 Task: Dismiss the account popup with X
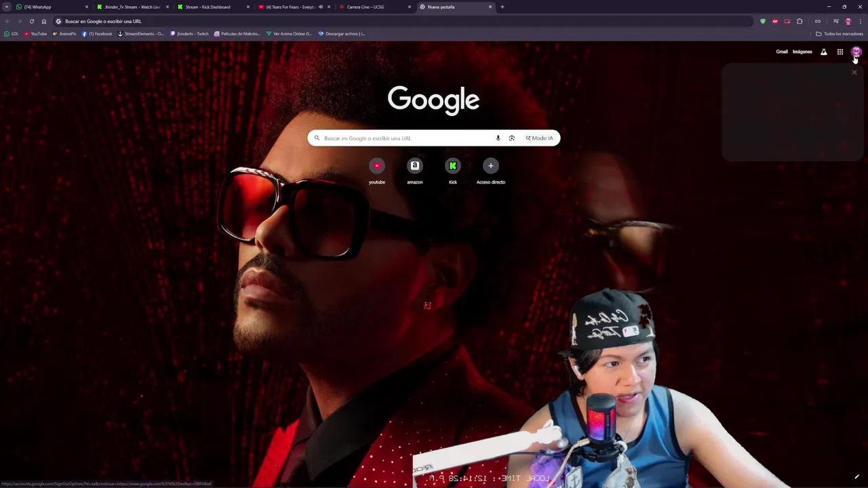(x=854, y=72)
